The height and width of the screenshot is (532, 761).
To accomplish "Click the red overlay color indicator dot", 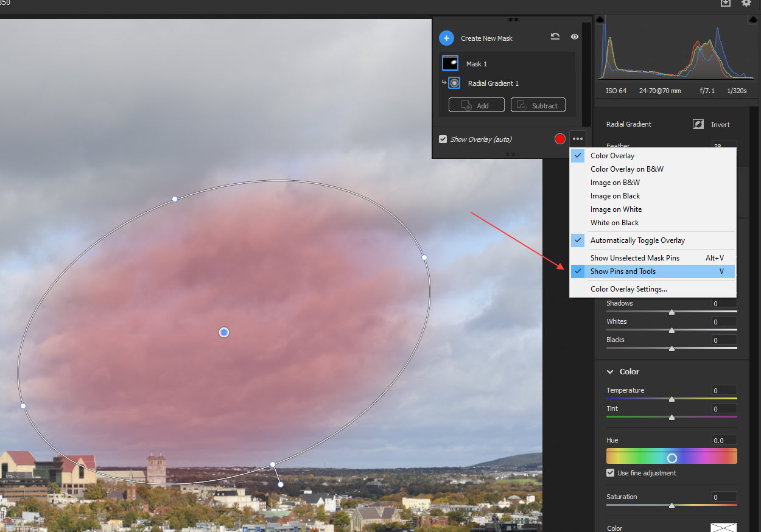I will [559, 138].
